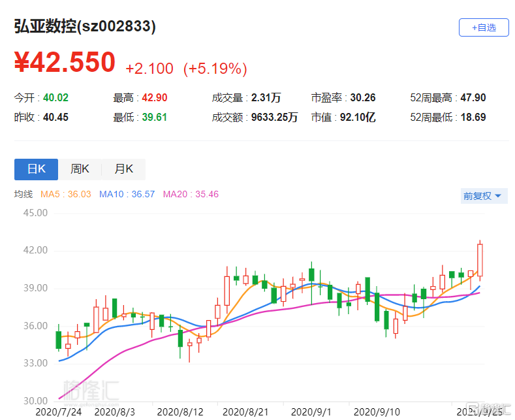Click today's open value 40.02
Screen dimensions: 515x420
(x=56, y=97)
